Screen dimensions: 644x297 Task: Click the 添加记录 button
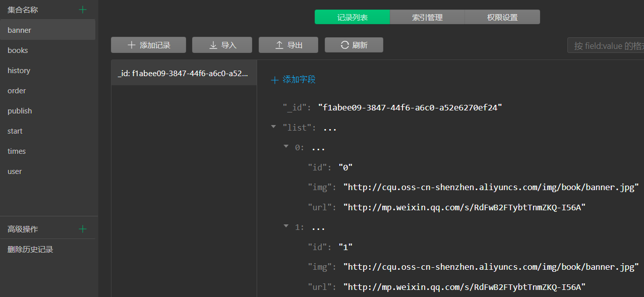pyautogui.click(x=148, y=45)
